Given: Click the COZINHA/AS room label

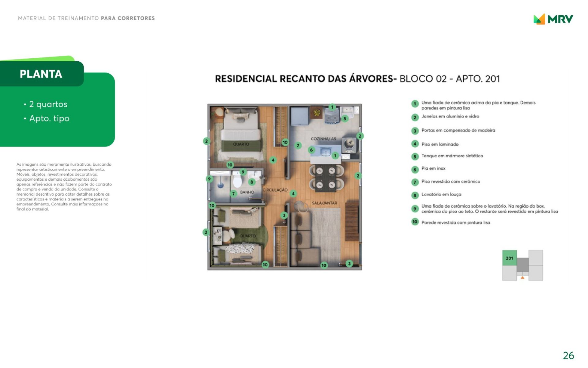Looking at the screenshot, I should [323, 139].
